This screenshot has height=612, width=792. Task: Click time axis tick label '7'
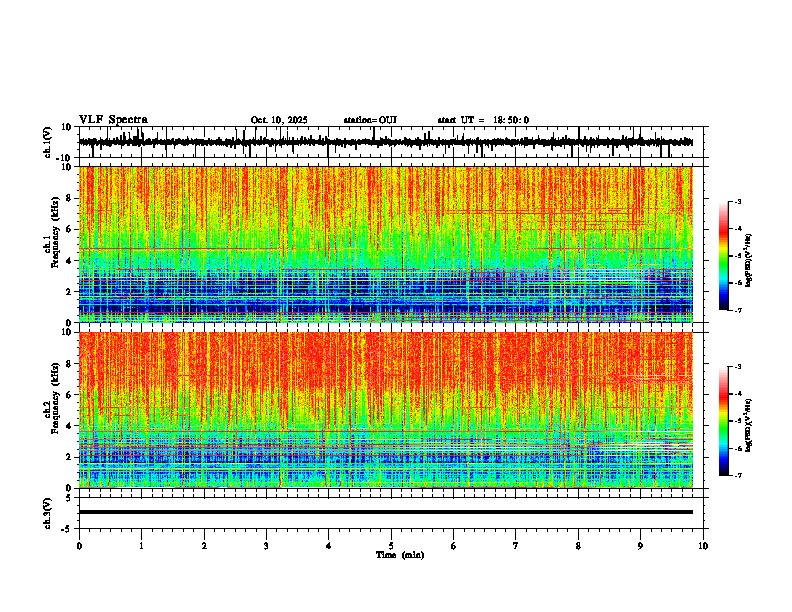coord(516,546)
